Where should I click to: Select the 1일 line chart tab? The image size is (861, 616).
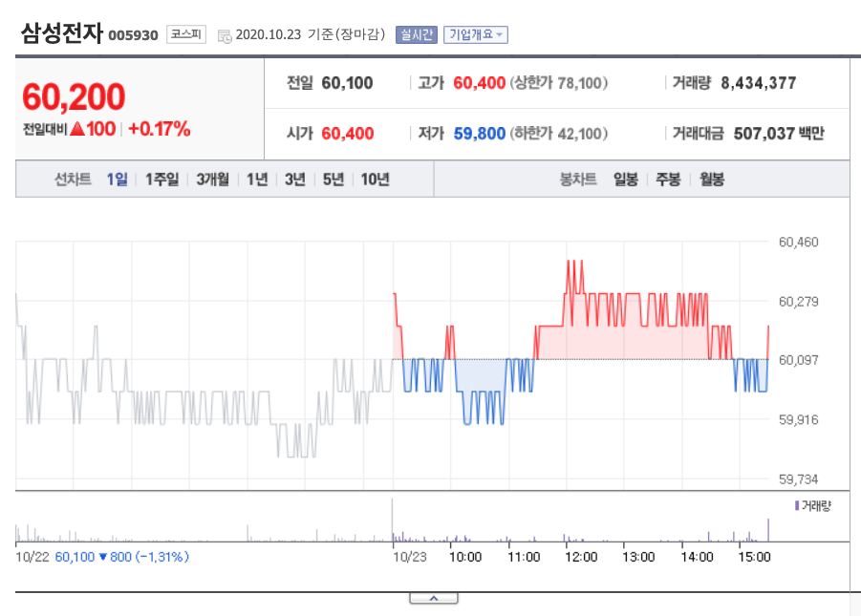(x=117, y=179)
